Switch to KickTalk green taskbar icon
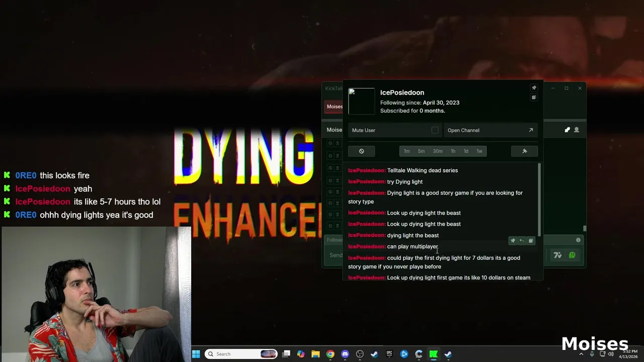This screenshot has width=644, height=362. coord(433,354)
